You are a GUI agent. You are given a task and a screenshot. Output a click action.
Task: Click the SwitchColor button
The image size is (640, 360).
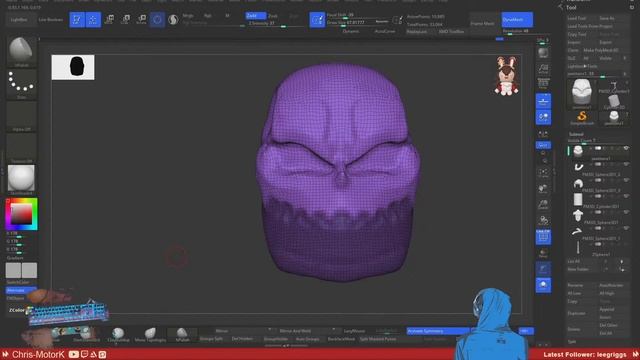18,282
